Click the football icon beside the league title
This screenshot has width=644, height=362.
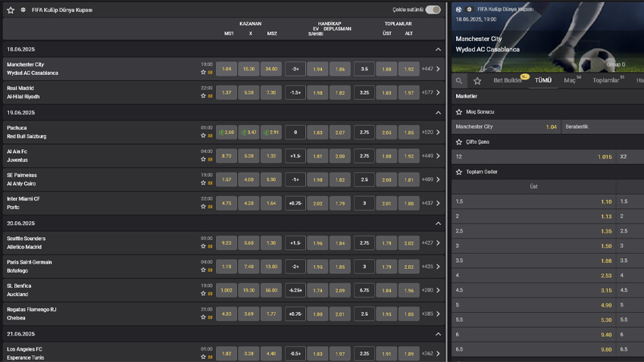pos(23,10)
